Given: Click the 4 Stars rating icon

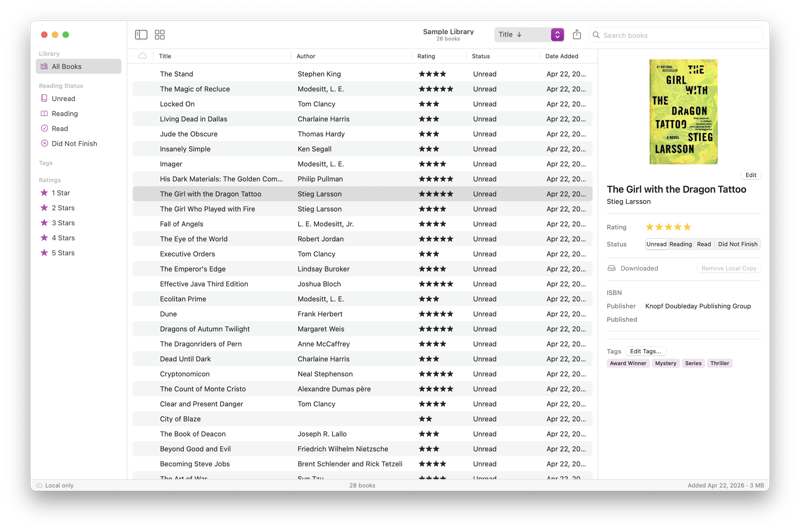Looking at the screenshot, I should 44,238.
